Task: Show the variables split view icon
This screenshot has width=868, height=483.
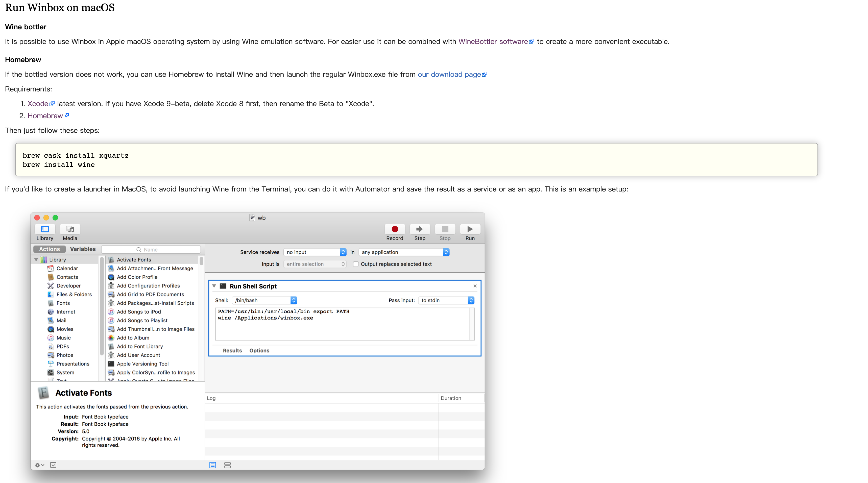Action: click(227, 465)
